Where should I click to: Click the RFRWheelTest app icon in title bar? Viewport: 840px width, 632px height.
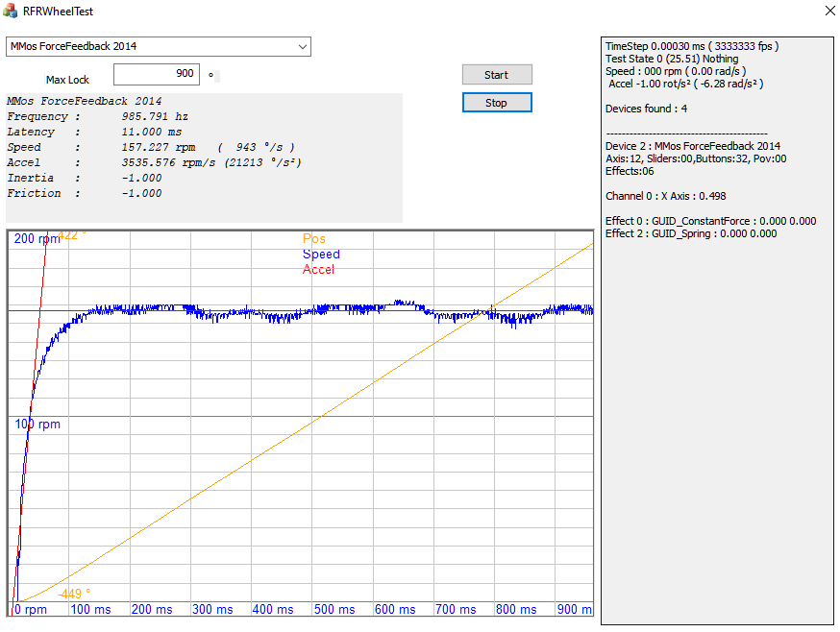click(11, 11)
